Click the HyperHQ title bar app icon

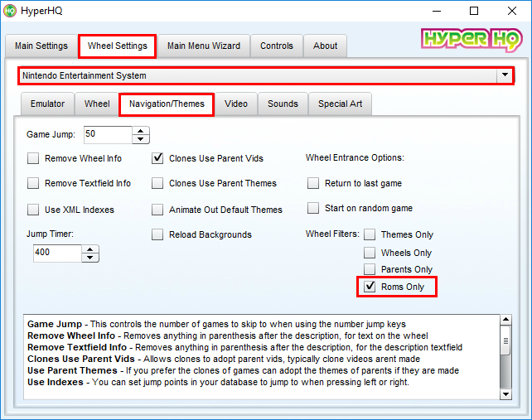coord(10,11)
